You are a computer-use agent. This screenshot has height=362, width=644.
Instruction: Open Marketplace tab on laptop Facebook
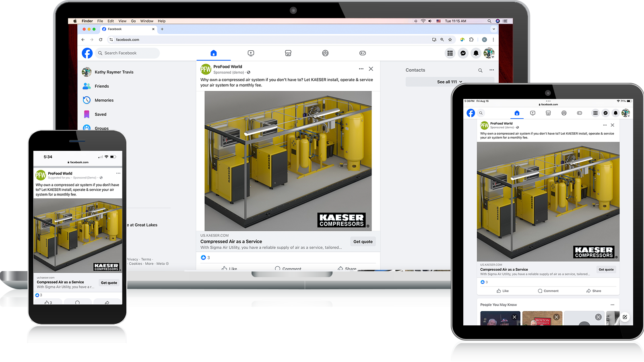point(288,53)
